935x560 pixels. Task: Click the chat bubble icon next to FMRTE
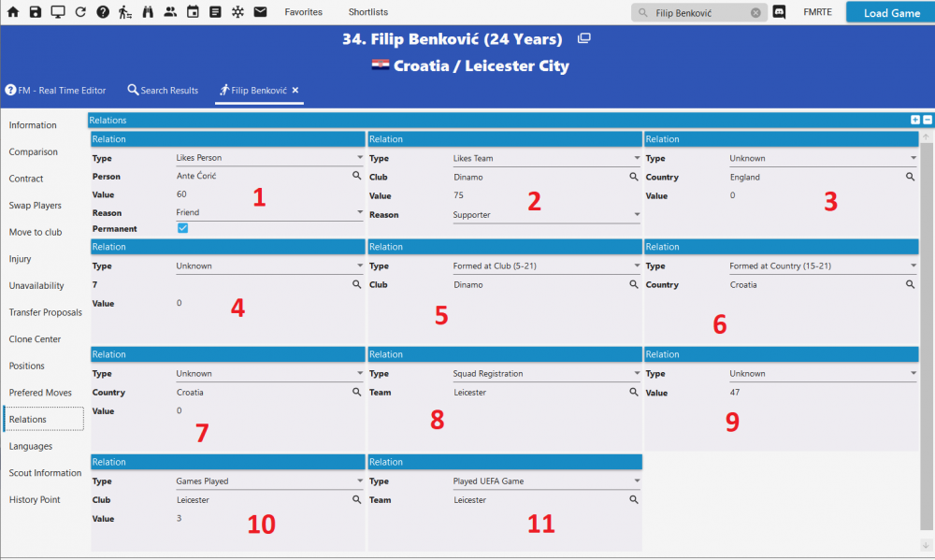pos(779,12)
